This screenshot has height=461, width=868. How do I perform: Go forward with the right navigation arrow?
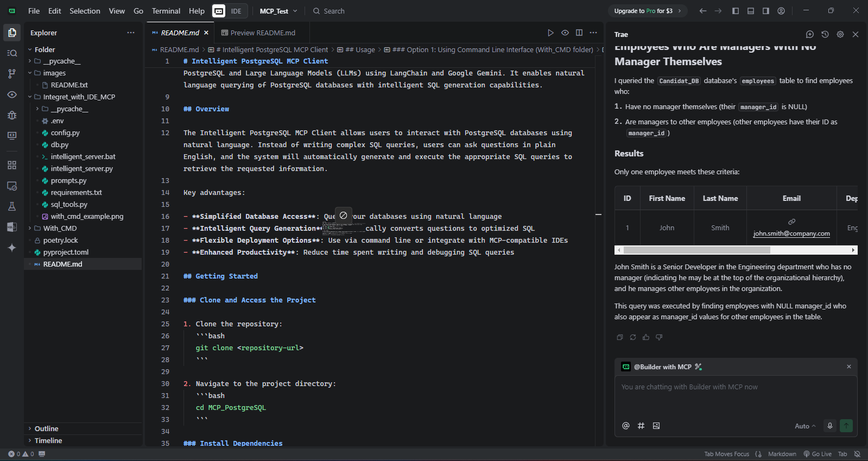(x=718, y=11)
